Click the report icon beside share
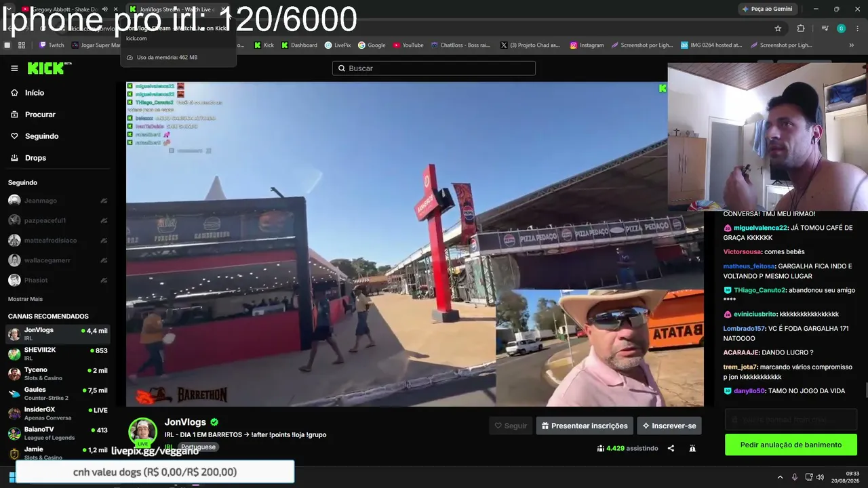This screenshot has width=868, height=488. 692,448
